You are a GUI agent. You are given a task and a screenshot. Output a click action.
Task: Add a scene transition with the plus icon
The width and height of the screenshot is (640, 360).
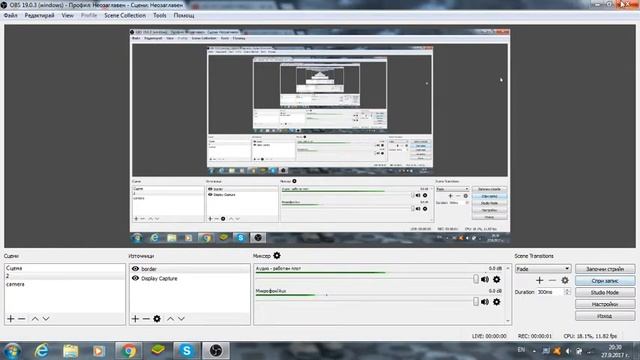[540, 280]
